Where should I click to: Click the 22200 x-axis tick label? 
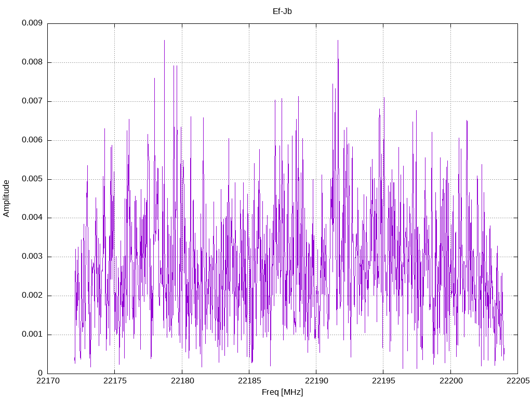coord(451,381)
